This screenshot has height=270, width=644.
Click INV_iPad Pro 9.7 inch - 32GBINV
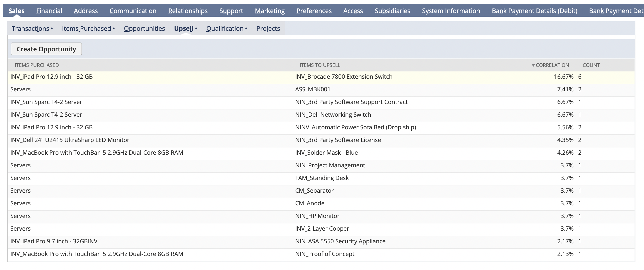54,241
